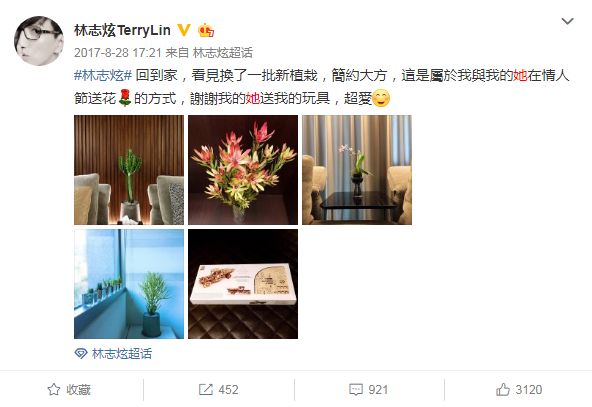Image resolution: width=592 pixels, height=407 pixels.
Task: Click the 林志炫超话 super topic tag below the photos
Action: click(x=122, y=354)
